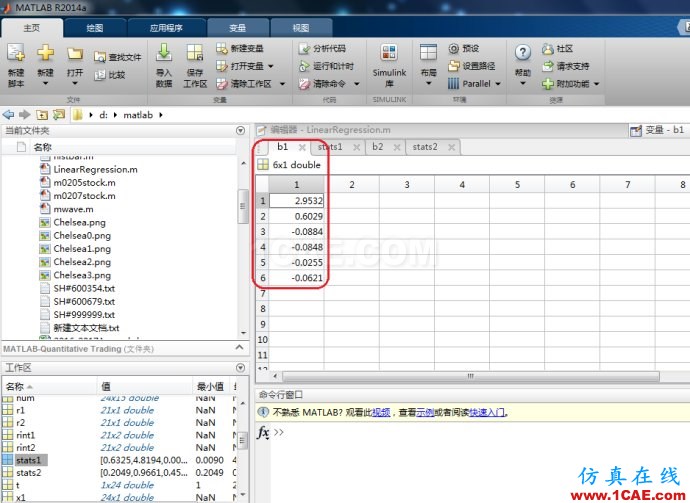The image size is (690, 503).
Task: Open the Current Folder panel actions menu
Action: [x=240, y=130]
